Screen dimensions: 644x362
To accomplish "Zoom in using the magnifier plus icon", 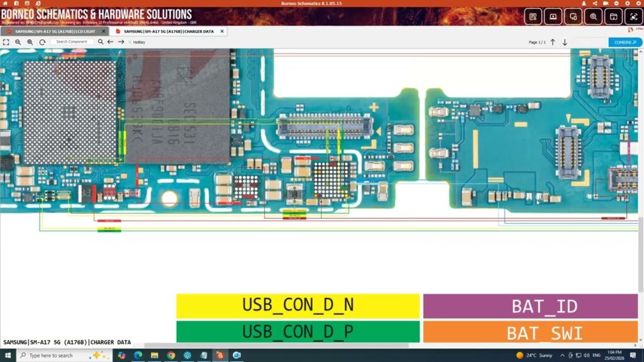I will (x=30, y=42).
